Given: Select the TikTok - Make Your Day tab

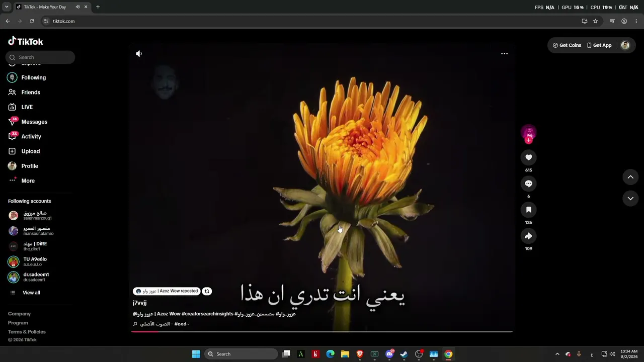Looking at the screenshot, I should (51, 7).
